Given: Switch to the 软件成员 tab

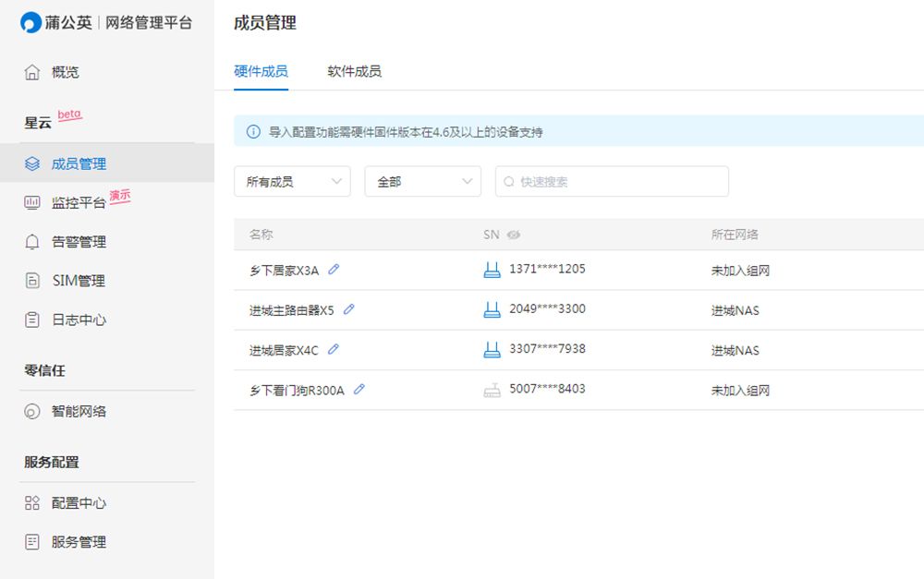Looking at the screenshot, I should coord(354,71).
